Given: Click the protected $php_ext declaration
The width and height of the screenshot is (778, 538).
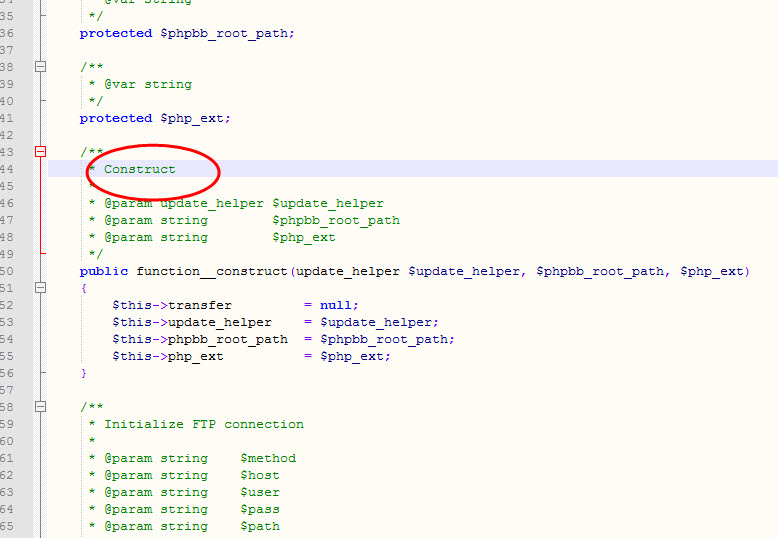Looking at the screenshot, I should 155,118.
